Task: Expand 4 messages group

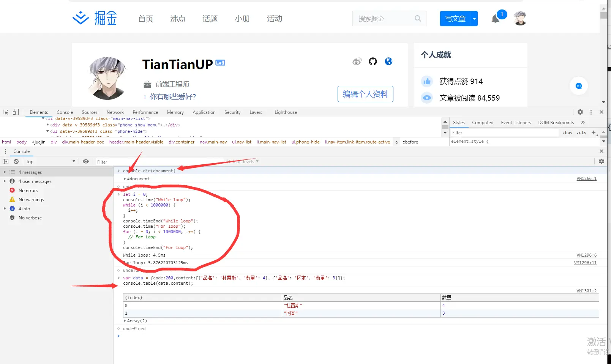Action: tap(5, 172)
